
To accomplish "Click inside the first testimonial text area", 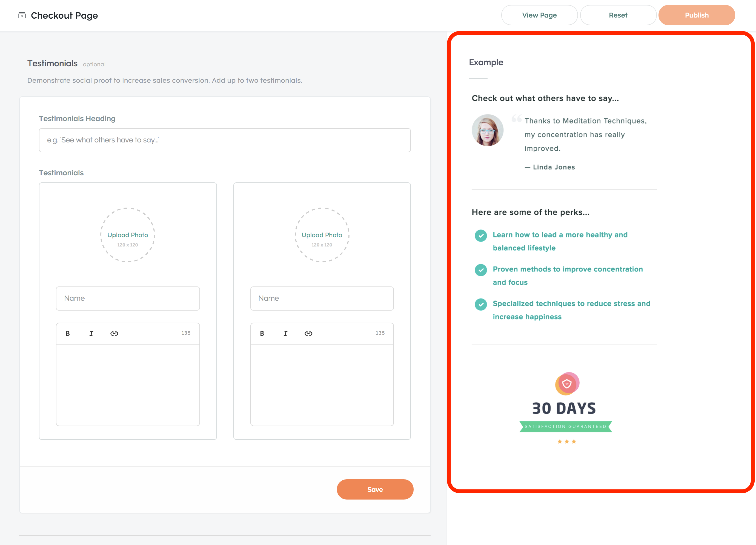I will coord(128,385).
